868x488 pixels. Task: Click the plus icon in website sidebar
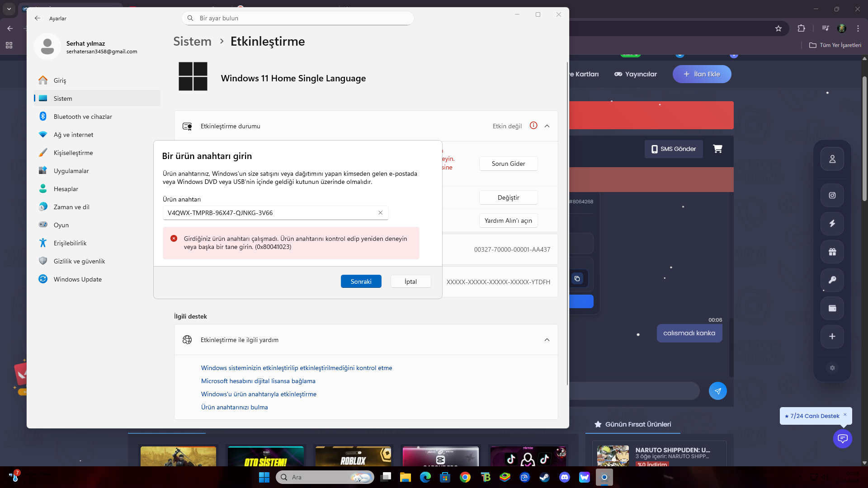pos(832,337)
